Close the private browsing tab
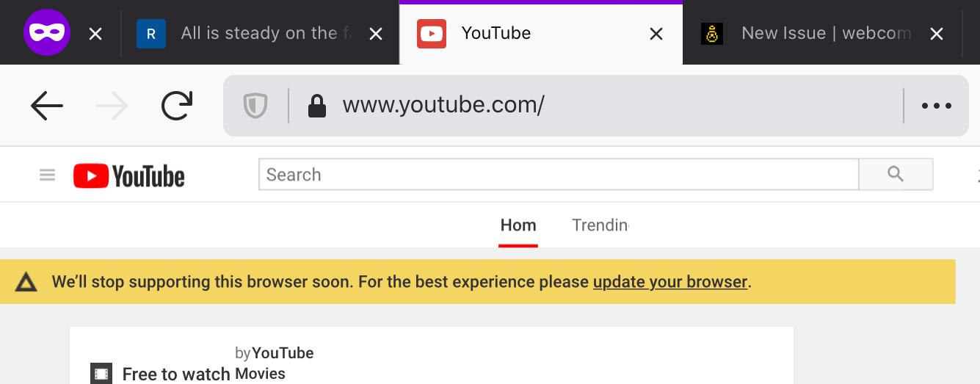The height and width of the screenshot is (384, 980). (x=95, y=34)
